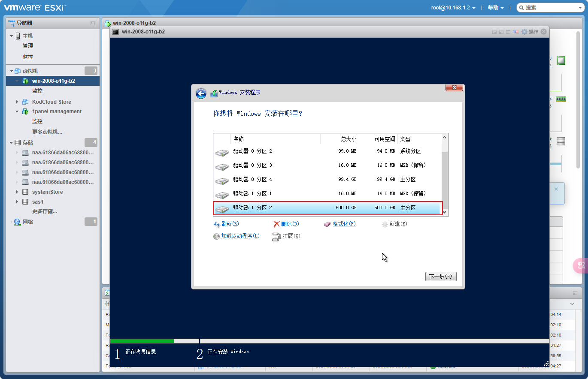Viewport: 588px width, 379px height.
Task: Click the win-2008-o11g-b2 VM icon in navigator
Action: click(x=25, y=81)
